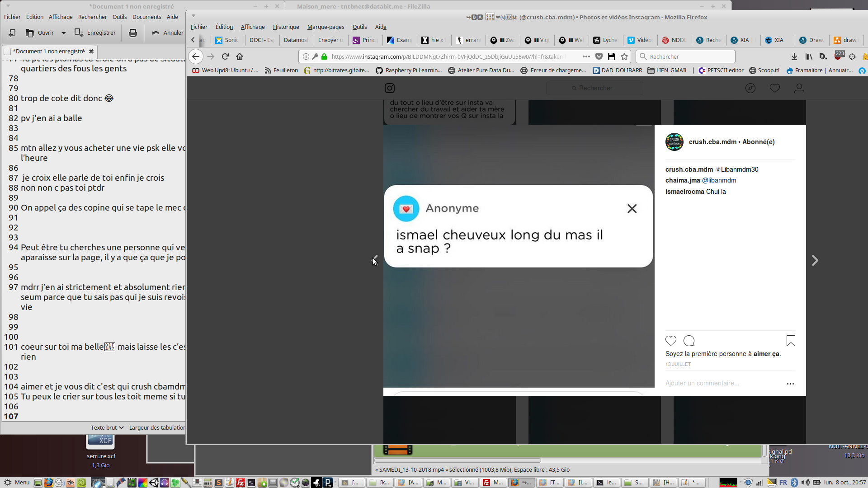Click crush.cba.mdm username link
The width and height of the screenshot is (868, 488).
[x=712, y=142]
